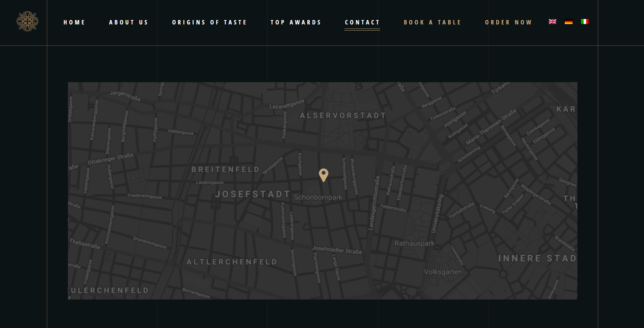
Task: Open the Top Awards section
Action: click(296, 22)
